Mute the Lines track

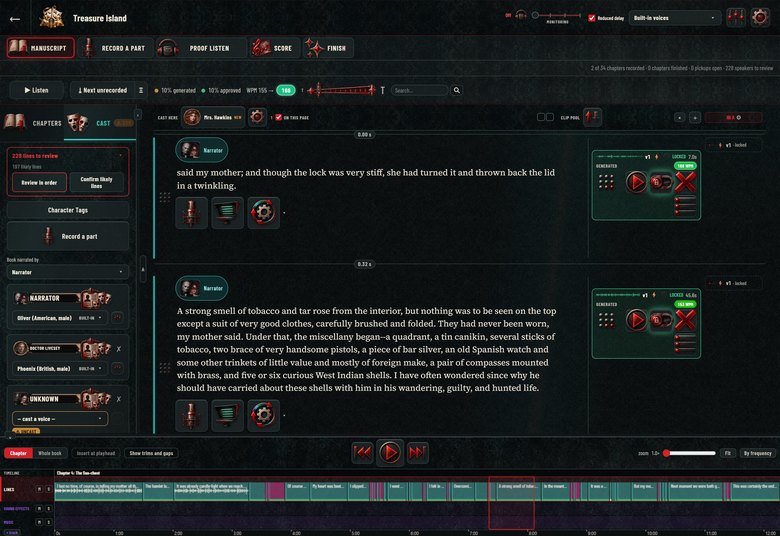(39, 489)
